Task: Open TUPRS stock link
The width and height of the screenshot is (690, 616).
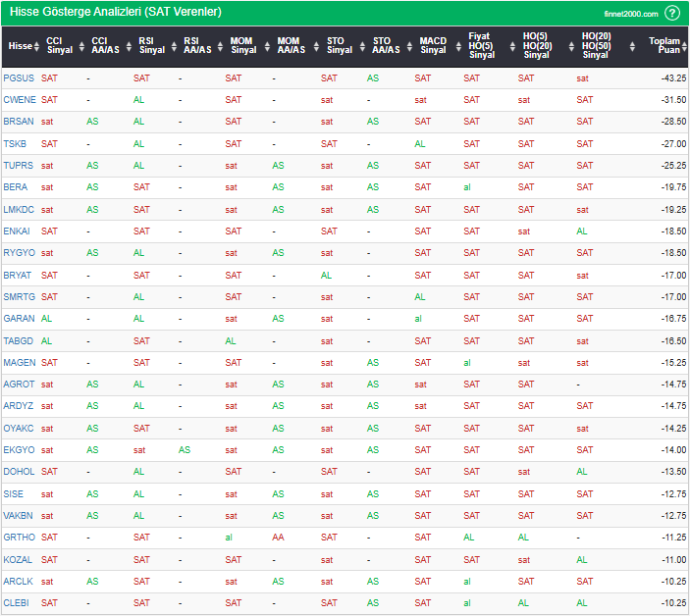Action: (x=18, y=166)
